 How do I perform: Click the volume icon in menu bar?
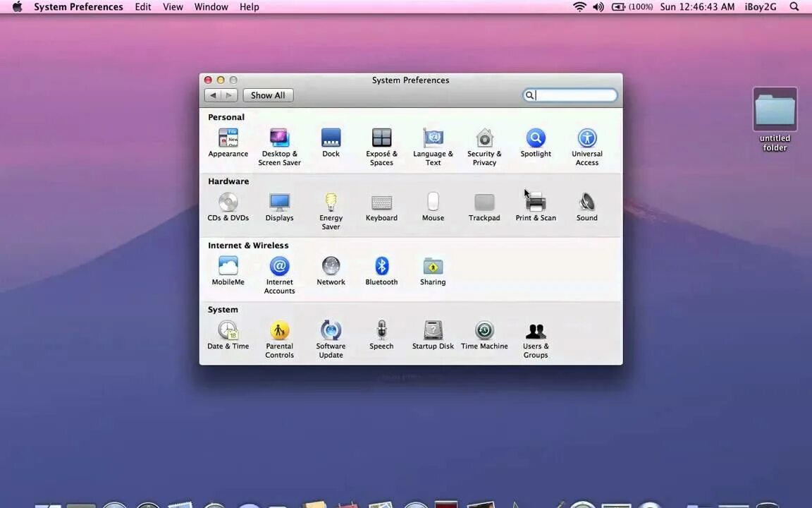(x=598, y=7)
